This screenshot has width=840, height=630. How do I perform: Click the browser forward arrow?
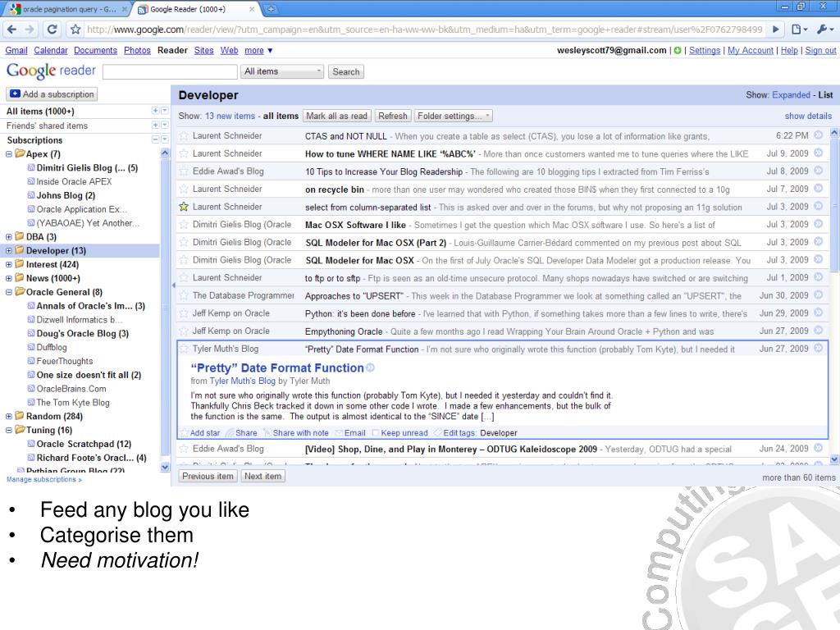tap(30, 30)
